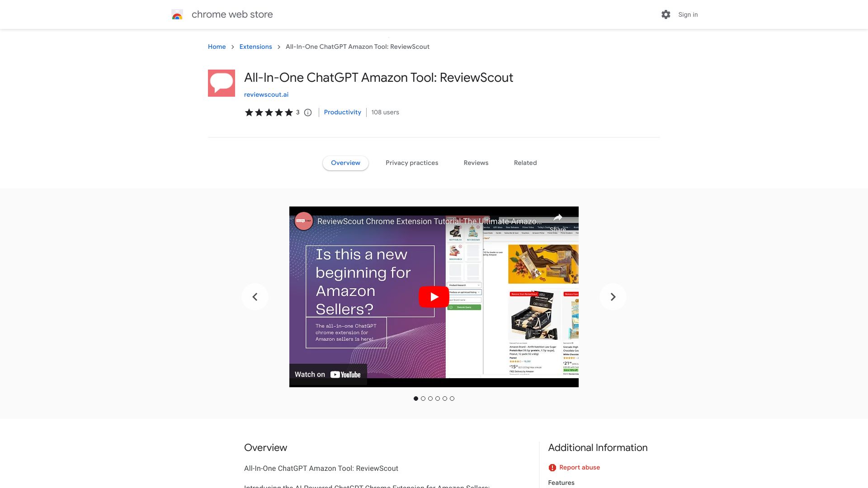Click the Sign in button
The height and width of the screenshot is (488, 868).
tap(688, 14)
